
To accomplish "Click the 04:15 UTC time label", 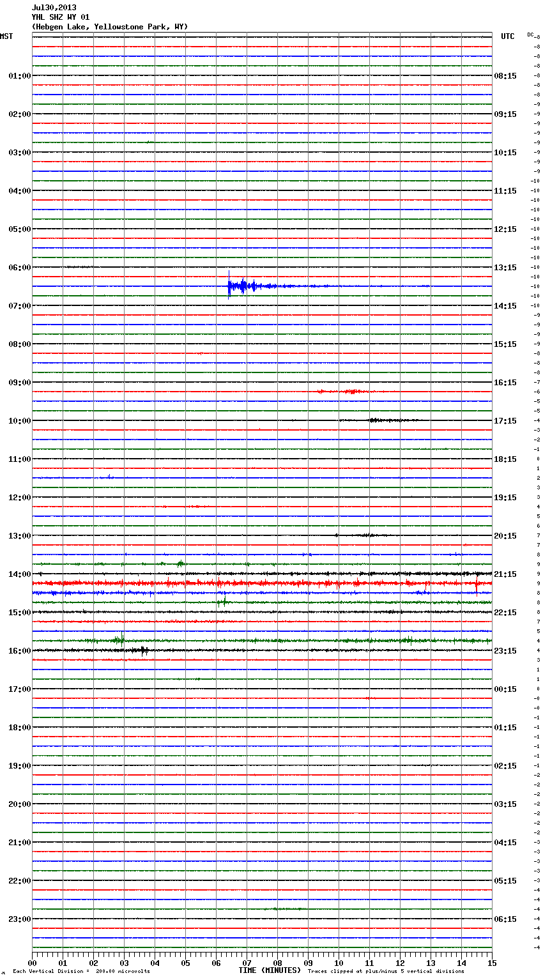I will tap(505, 843).
